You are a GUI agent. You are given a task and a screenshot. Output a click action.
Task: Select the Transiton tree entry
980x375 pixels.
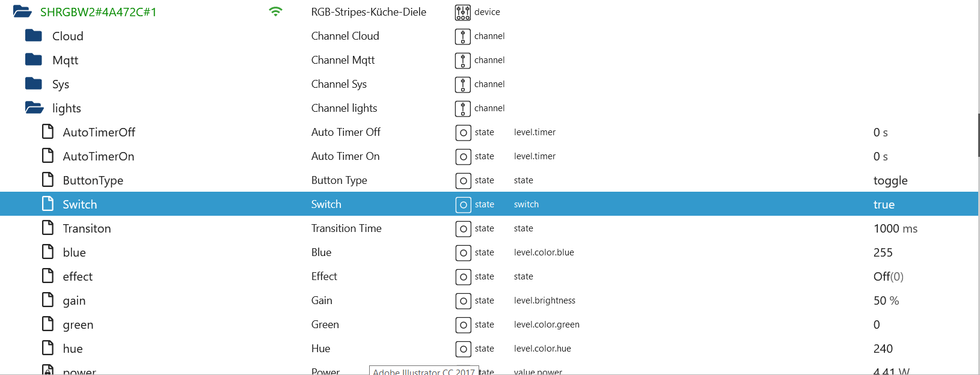87,228
